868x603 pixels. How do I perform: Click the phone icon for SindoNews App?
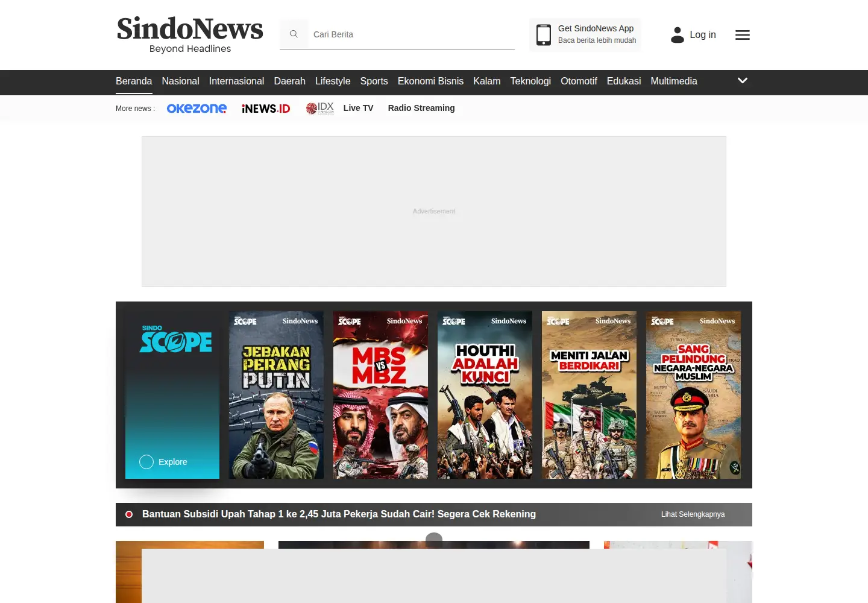click(x=544, y=34)
